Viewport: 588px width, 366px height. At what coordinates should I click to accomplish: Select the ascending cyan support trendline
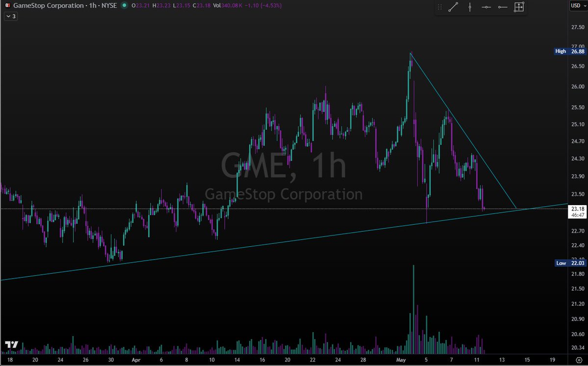285,242
